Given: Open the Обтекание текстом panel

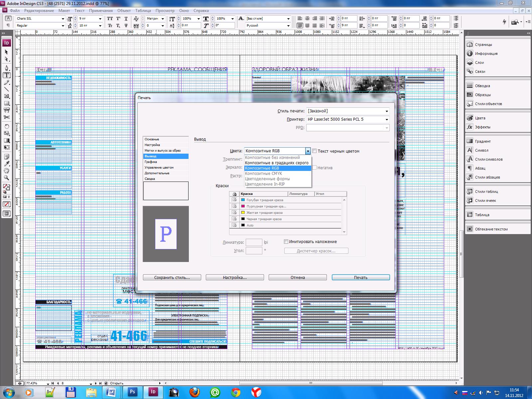Looking at the screenshot, I should pos(491,229).
